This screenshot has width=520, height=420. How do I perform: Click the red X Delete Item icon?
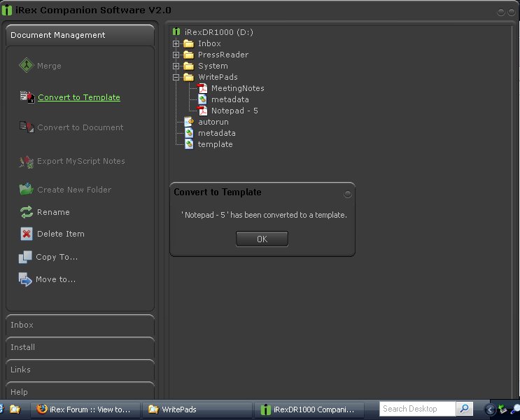click(27, 234)
